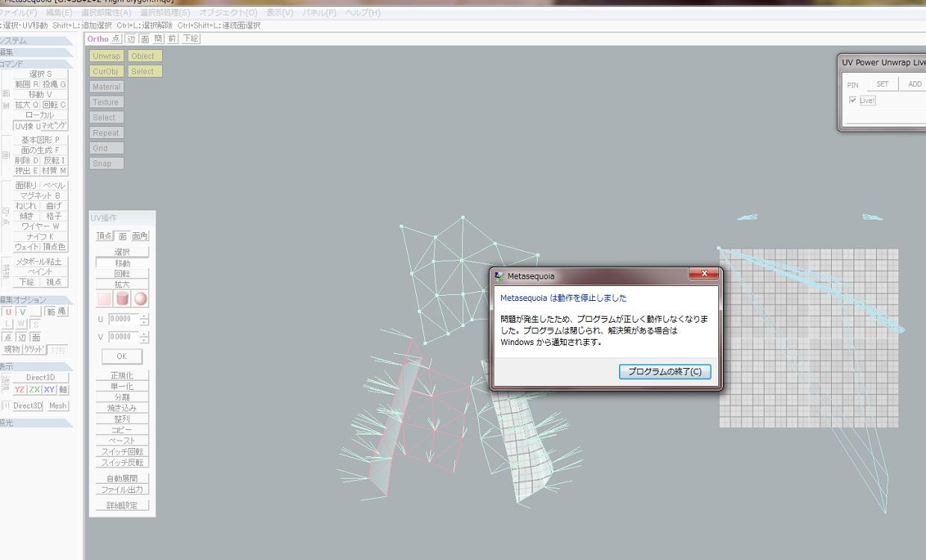Set view to ZX plane
926x560 pixels.
[x=34, y=390]
